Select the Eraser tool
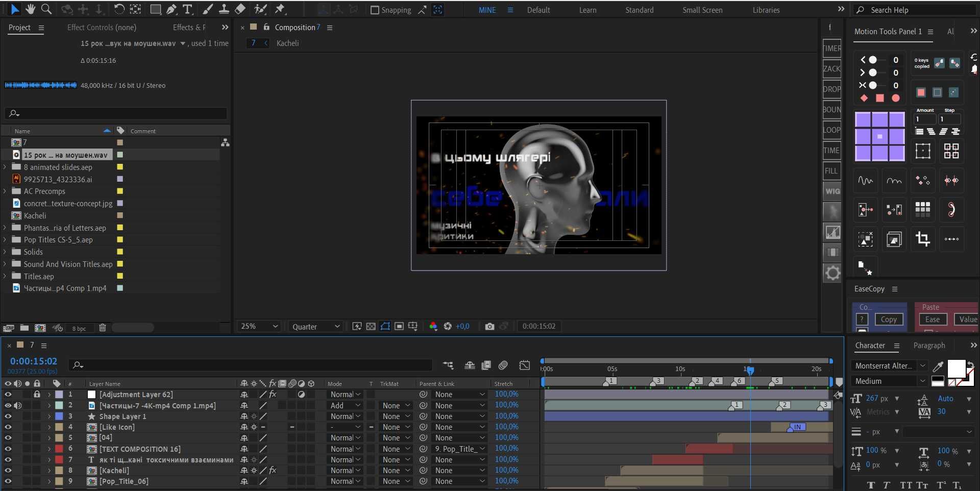The image size is (980, 491). [240, 9]
